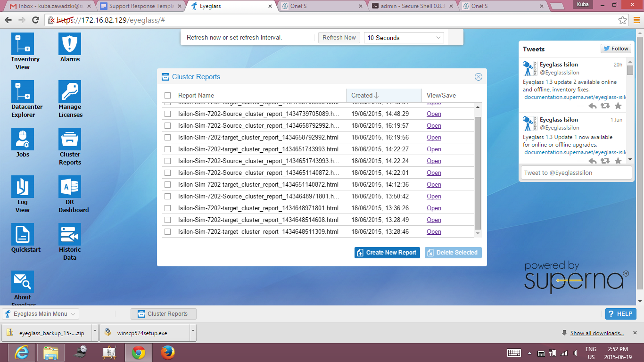
Task: Open the Alarms shield icon
Action: 70,44
